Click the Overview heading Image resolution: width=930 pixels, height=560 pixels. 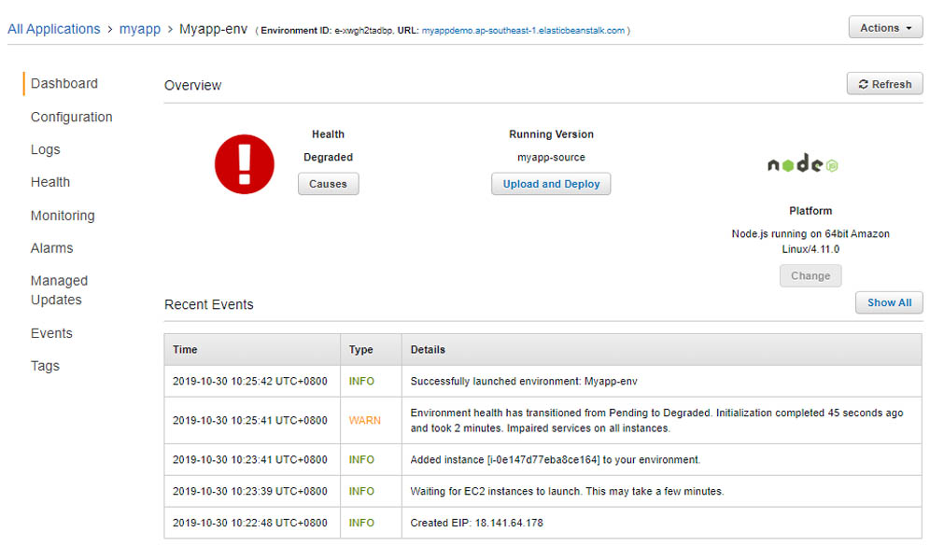[192, 85]
